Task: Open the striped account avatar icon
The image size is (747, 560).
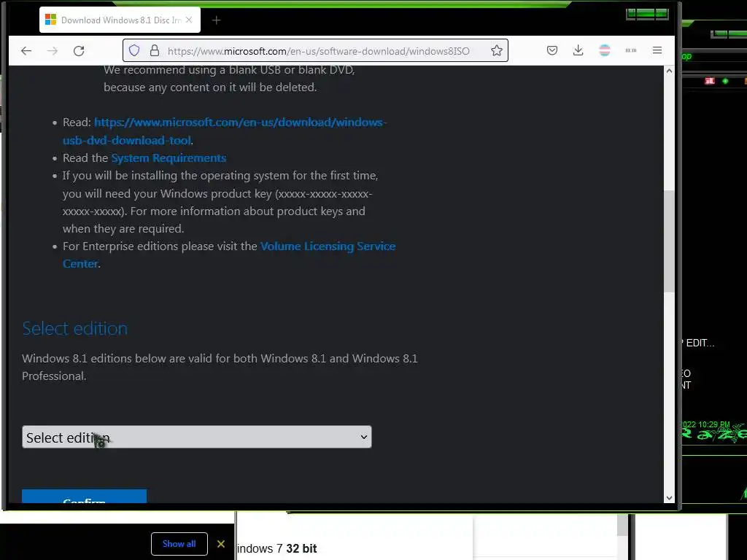Action: (x=605, y=50)
